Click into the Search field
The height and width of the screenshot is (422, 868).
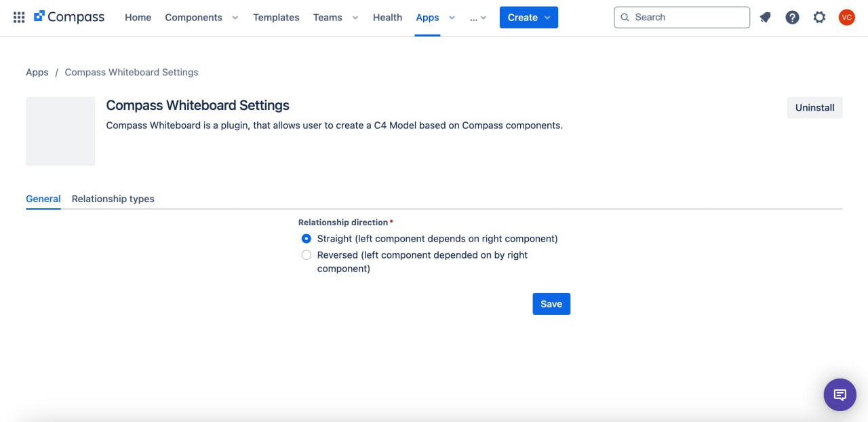[x=682, y=18]
